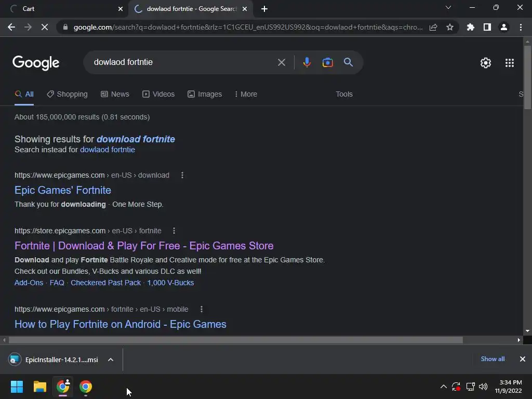This screenshot has height=399, width=532.
Task: Open the tab search dropdown arrow
Action: [x=448, y=7]
